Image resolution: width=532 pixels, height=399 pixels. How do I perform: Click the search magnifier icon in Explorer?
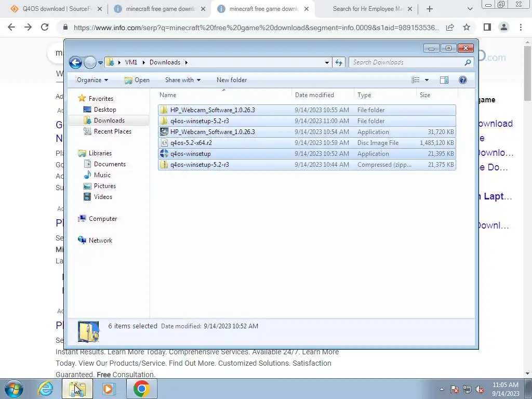[468, 62]
